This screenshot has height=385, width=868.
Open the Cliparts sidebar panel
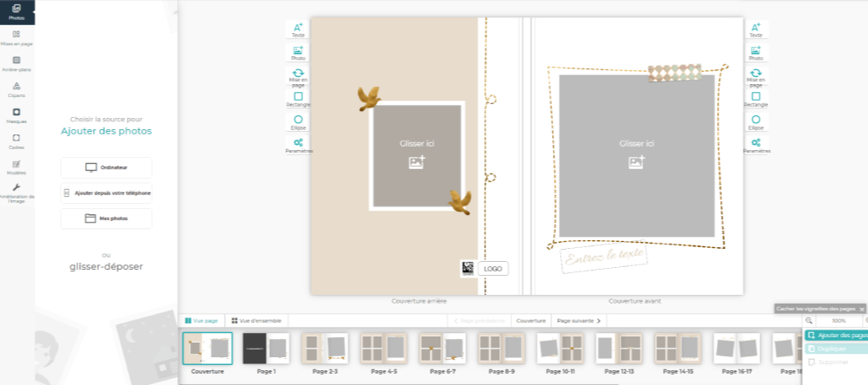(16, 89)
